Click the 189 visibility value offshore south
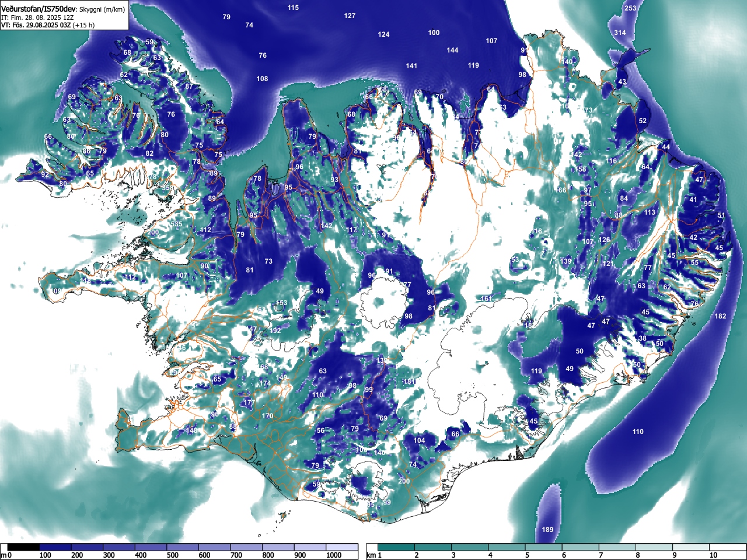 tap(547, 530)
